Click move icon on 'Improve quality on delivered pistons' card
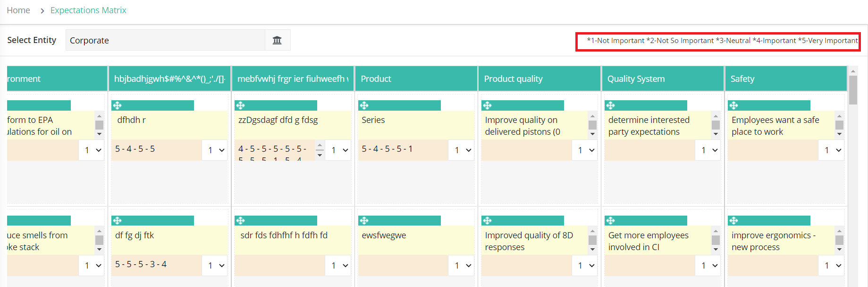The height and width of the screenshot is (287, 868). [488, 105]
